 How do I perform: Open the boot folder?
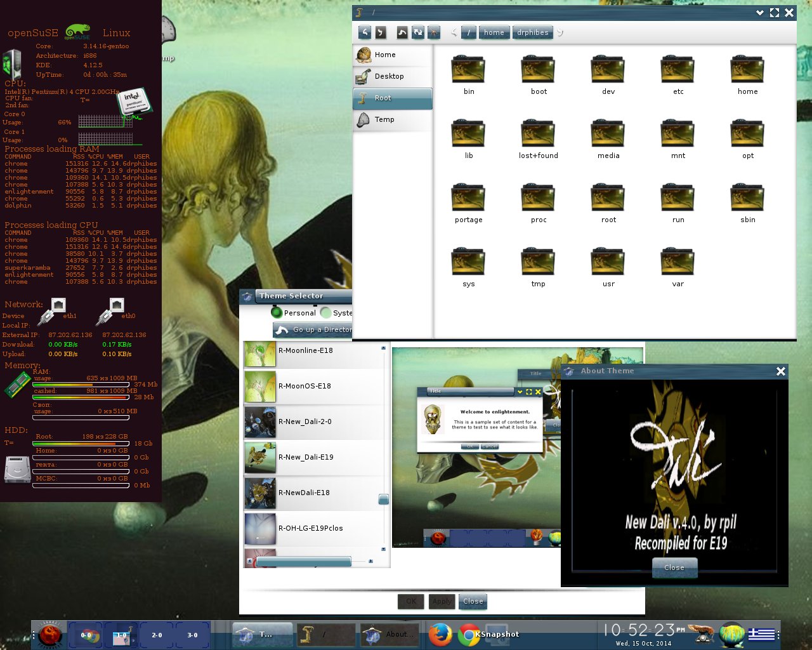(539, 75)
